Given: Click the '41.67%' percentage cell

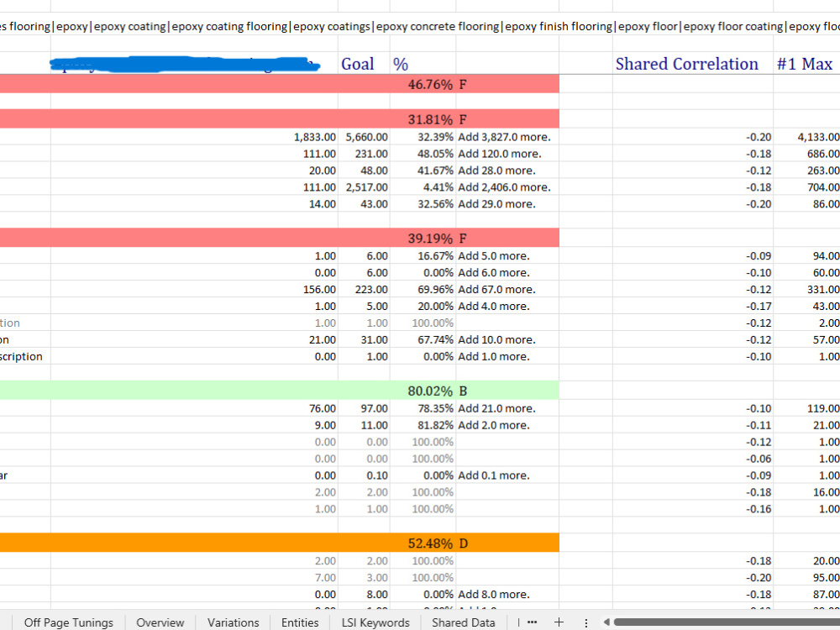Looking at the screenshot, I should (423, 171).
